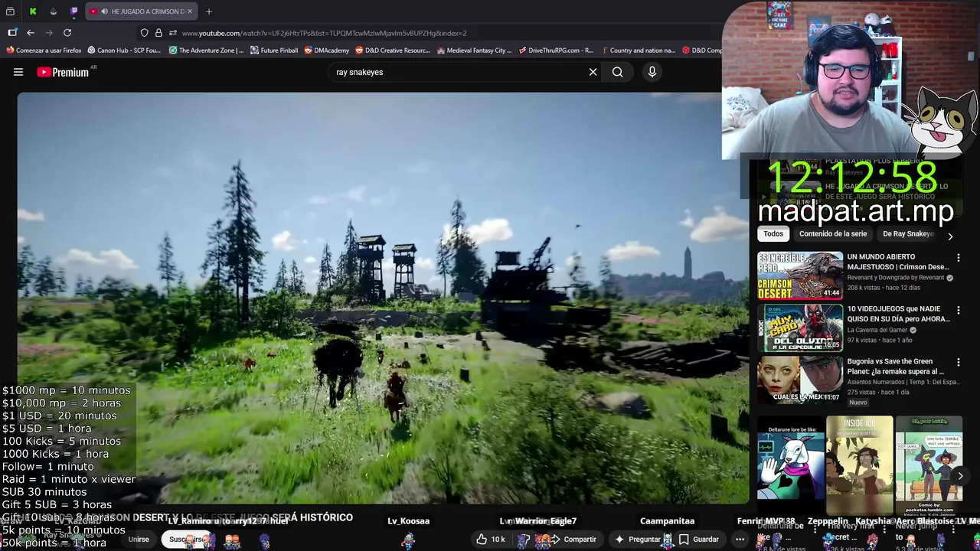Show next Shorts with right arrow

960,476
